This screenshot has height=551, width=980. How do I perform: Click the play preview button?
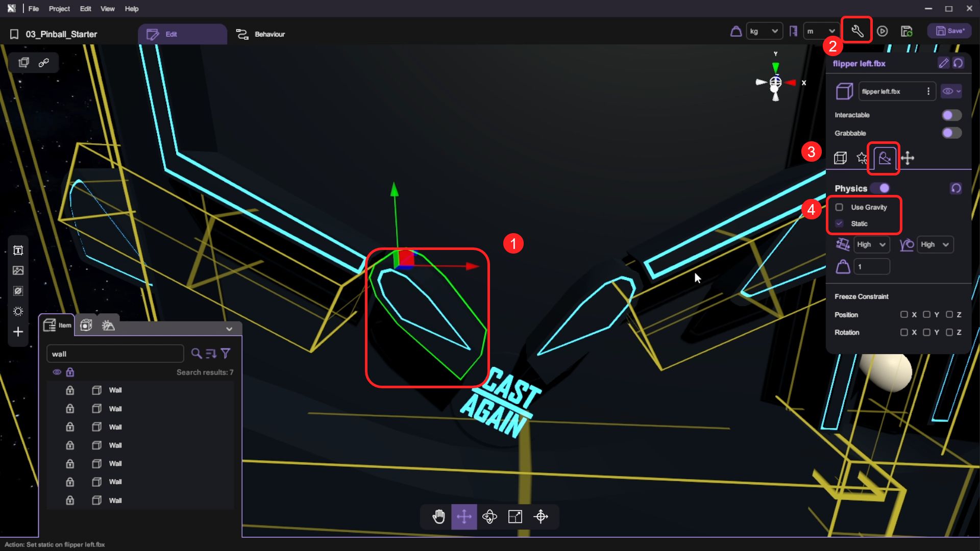[x=882, y=31]
